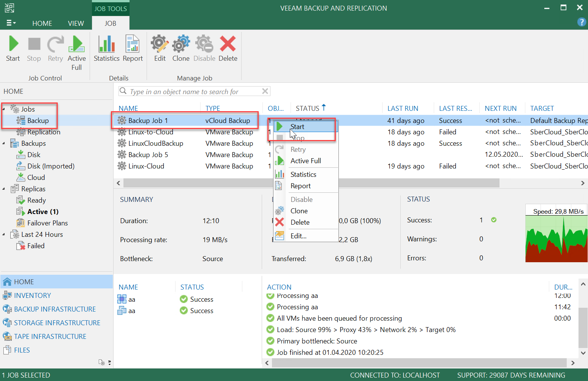The width and height of the screenshot is (588, 381).
Task: Open Report from ribbon
Action: click(x=133, y=44)
